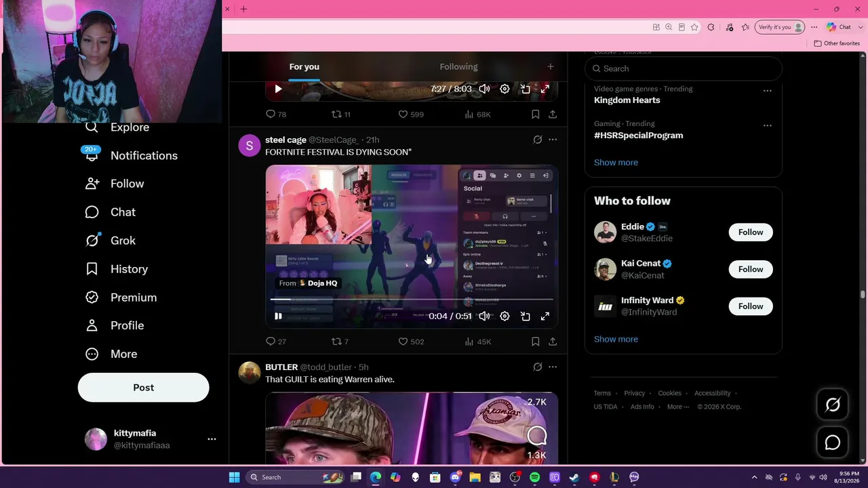Open Premium from the sidebar
The width and height of the screenshot is (868, 488).
point(121,298)
